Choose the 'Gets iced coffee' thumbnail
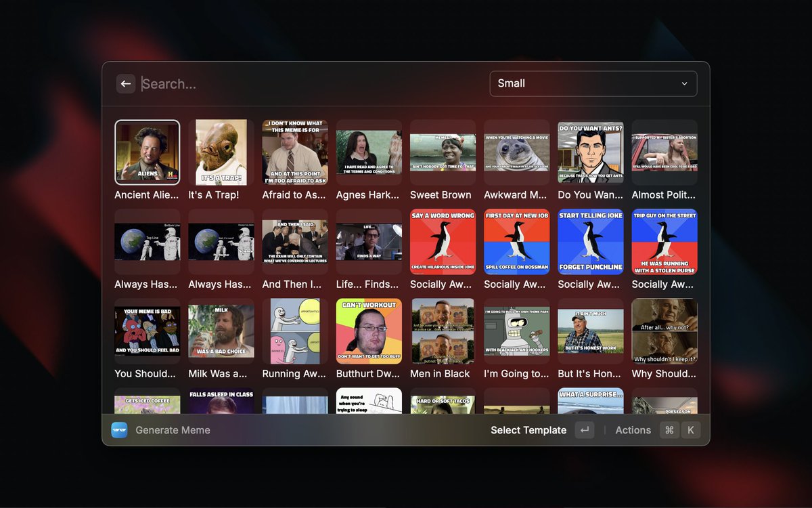The height and width of the screenshot is (508, 812). click(148, 401)
